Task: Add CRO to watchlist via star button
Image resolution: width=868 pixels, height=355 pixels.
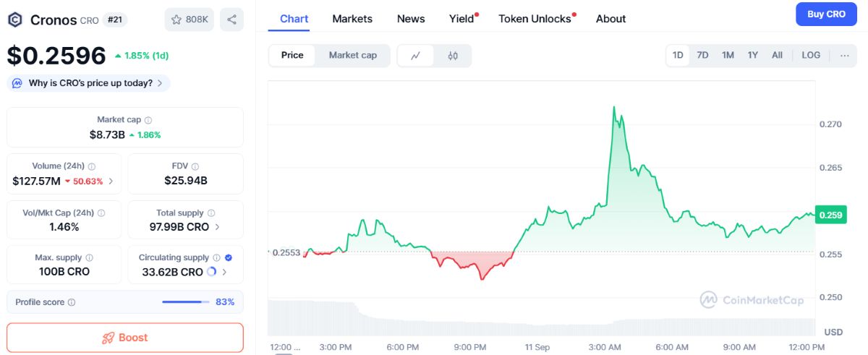Action: tap(189, 20)
